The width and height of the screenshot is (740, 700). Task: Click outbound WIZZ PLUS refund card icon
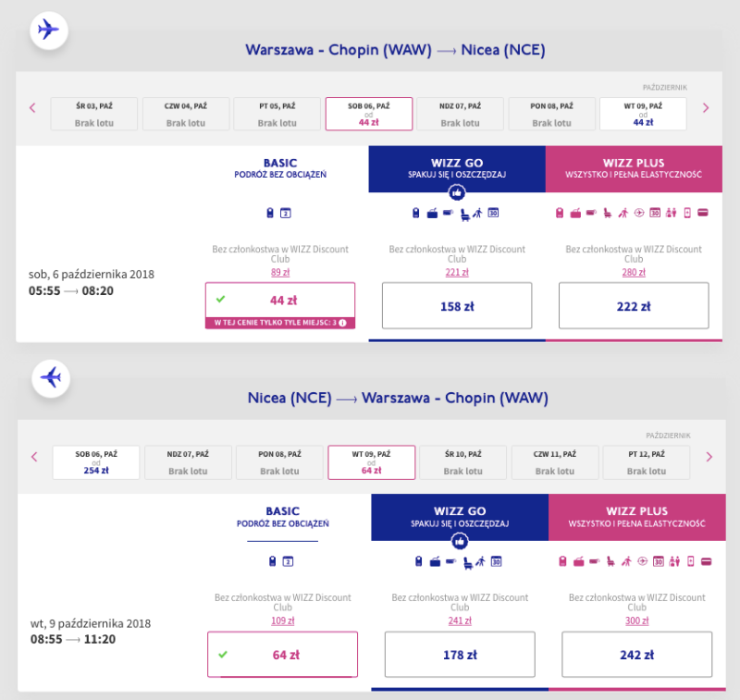[x=703, y=213]
